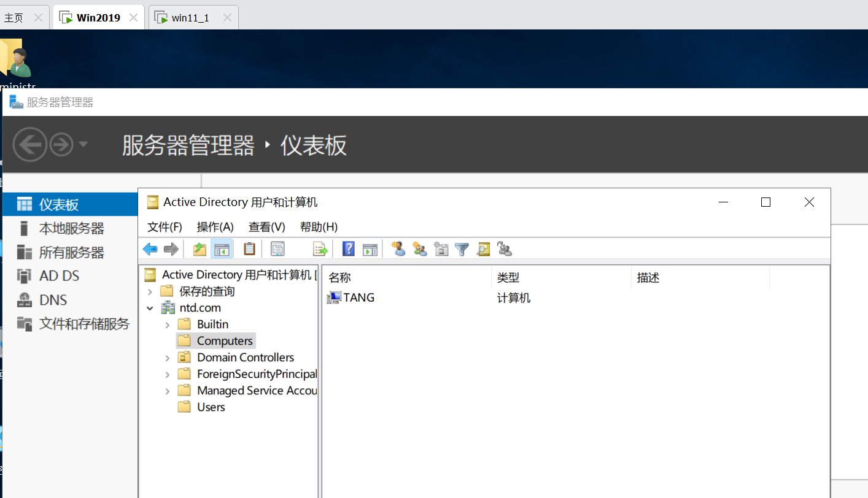
Task: Close the Active Directory 用户和计算机 window
Action: coord(809,202)
